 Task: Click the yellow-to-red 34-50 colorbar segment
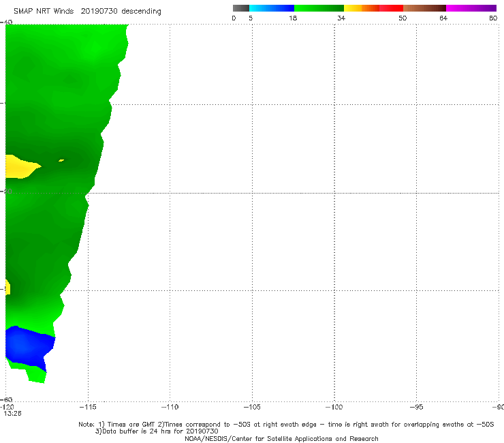click(x=373, y=8)
